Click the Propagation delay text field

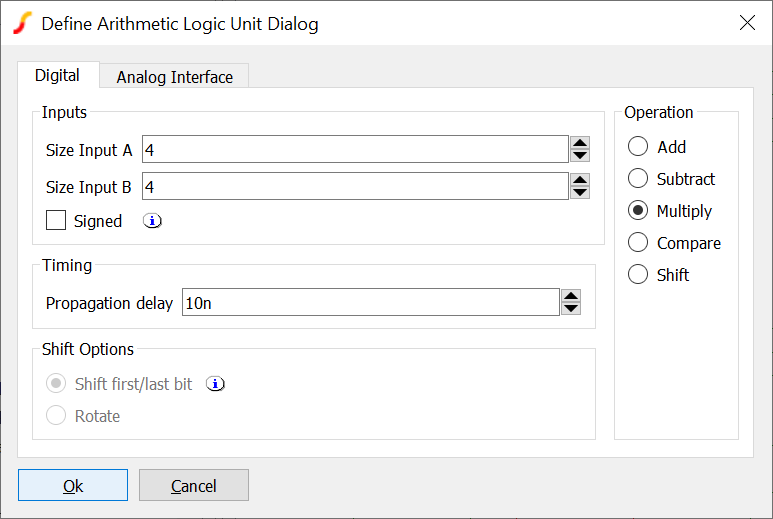[x=370, y=303]
